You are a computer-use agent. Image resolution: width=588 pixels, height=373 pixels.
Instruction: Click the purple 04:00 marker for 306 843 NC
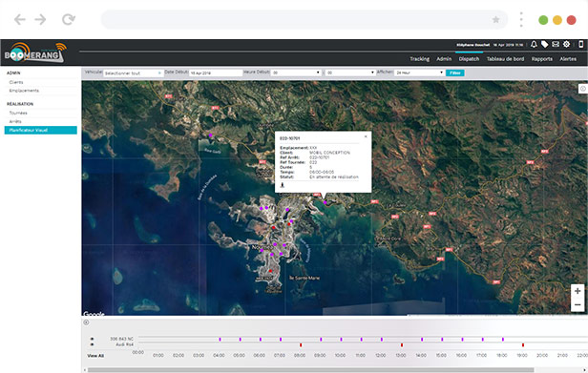coord(220,340)
